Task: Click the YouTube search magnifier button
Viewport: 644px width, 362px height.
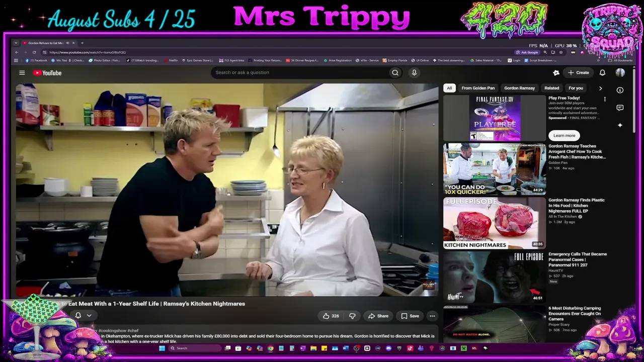Action: [395, 72]
